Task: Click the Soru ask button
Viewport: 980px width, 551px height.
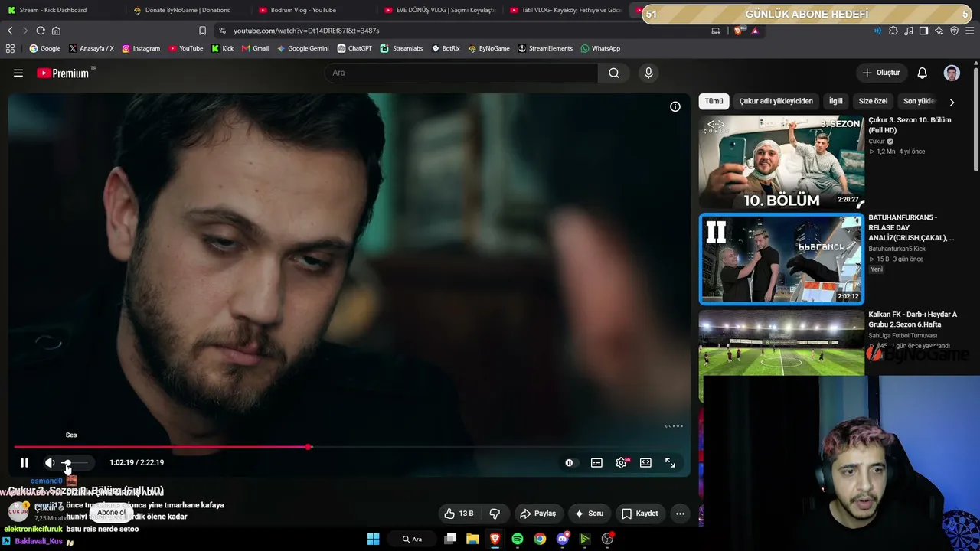Action: pos(589,514)
